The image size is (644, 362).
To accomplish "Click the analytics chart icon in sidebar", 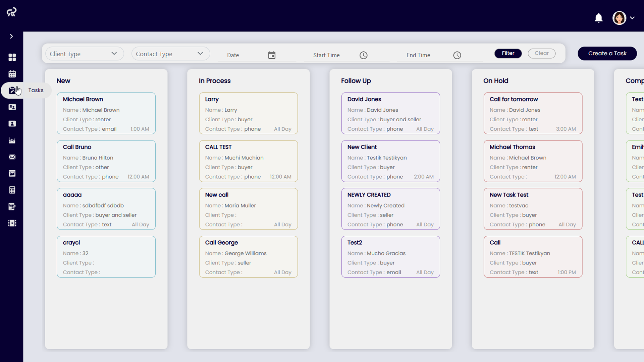I will 12,140.
